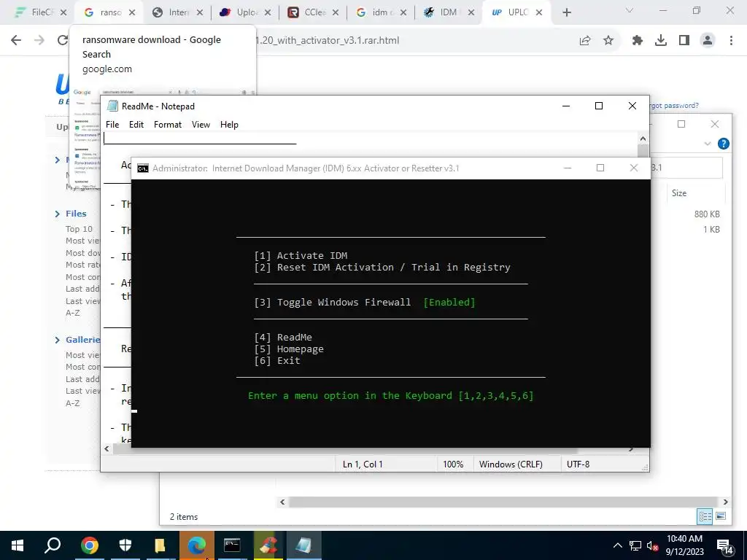Click the Size column header in Explorer
Image resolution: width=747 pixels, height=560 pixels.
click(x=679, y=192)
